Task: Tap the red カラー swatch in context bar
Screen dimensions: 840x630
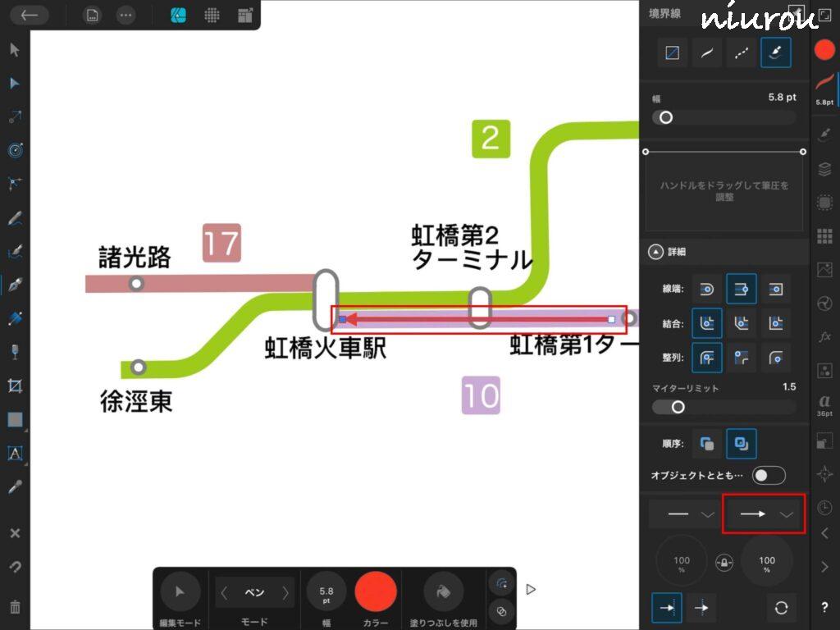Action: (376, 591)
